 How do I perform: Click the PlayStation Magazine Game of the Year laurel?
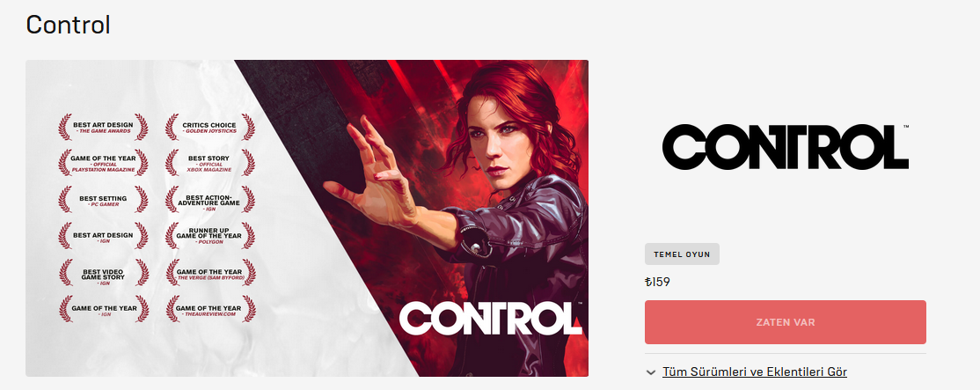tap(103, 163)
